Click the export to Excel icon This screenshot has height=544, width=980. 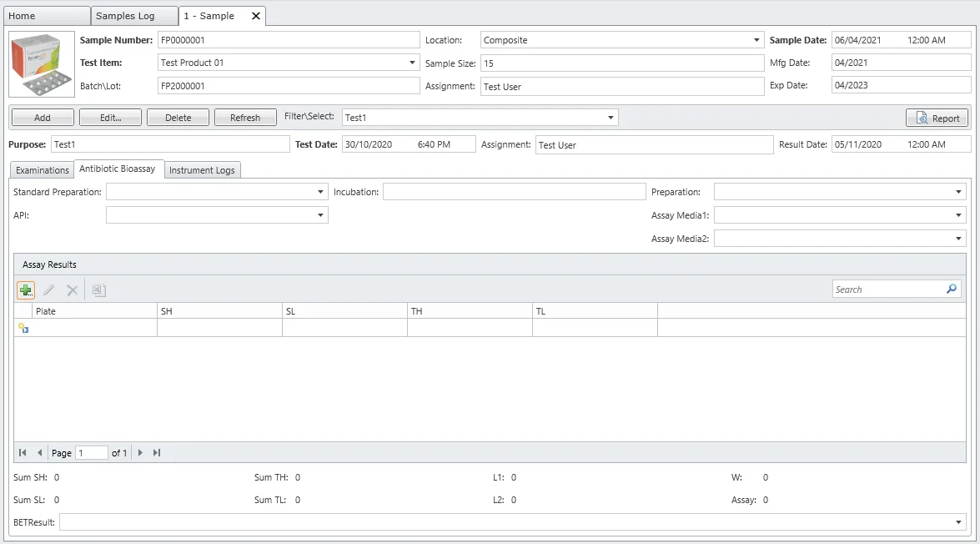click(98, 290)
